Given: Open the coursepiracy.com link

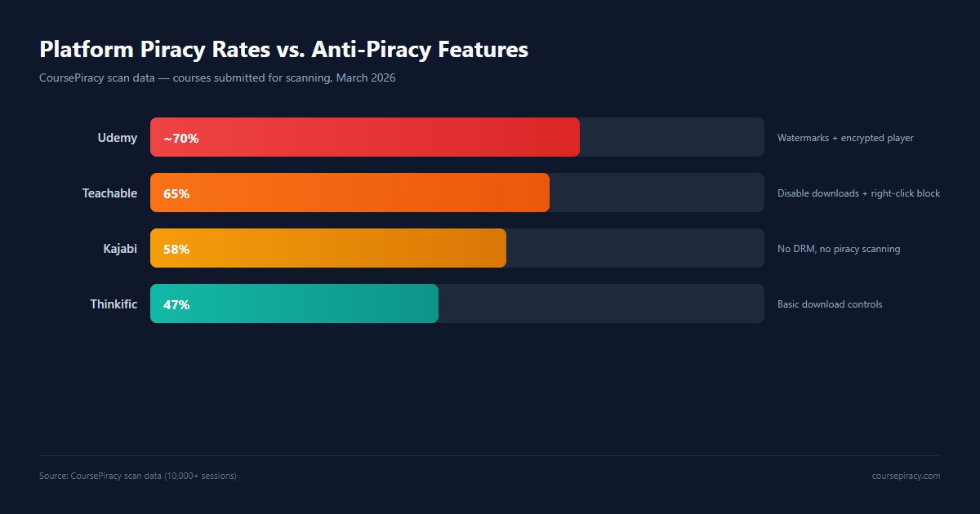Looking at the screenshot, I should [906, 476].
